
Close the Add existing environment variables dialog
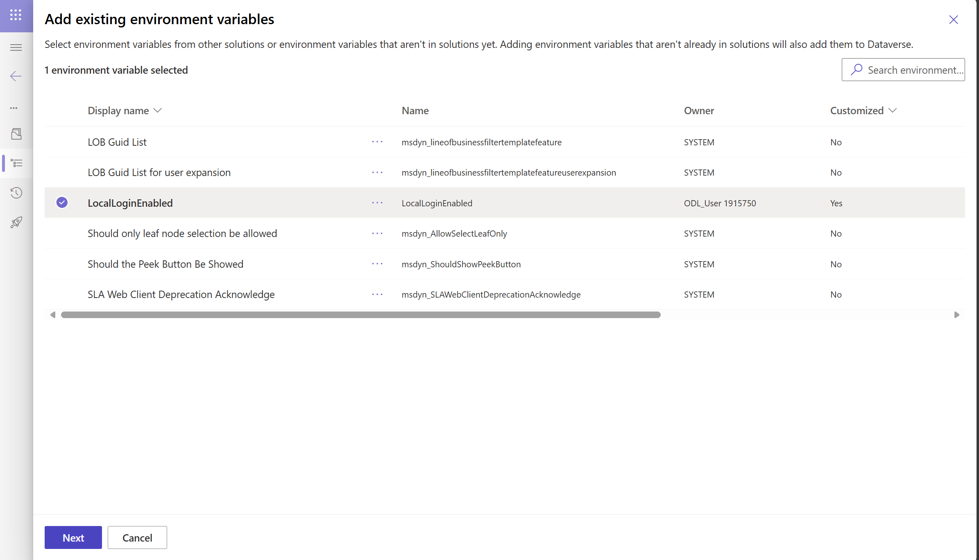tap(954, 20)
